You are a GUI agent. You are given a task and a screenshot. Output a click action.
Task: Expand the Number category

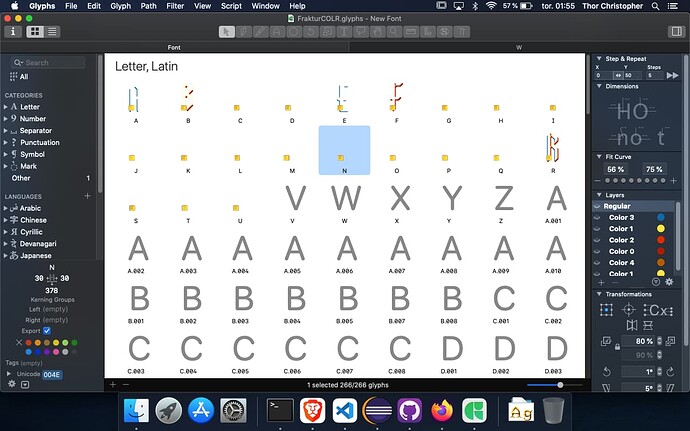5,118
